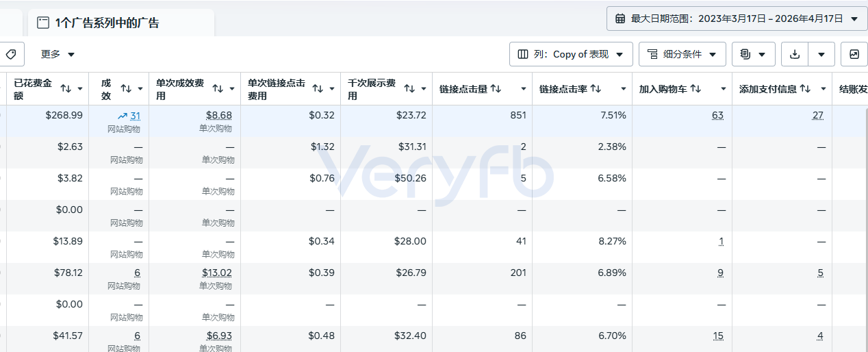Click the $41.57 amount spent cell
Screen dimensions: 868x352
click(68, 336)
